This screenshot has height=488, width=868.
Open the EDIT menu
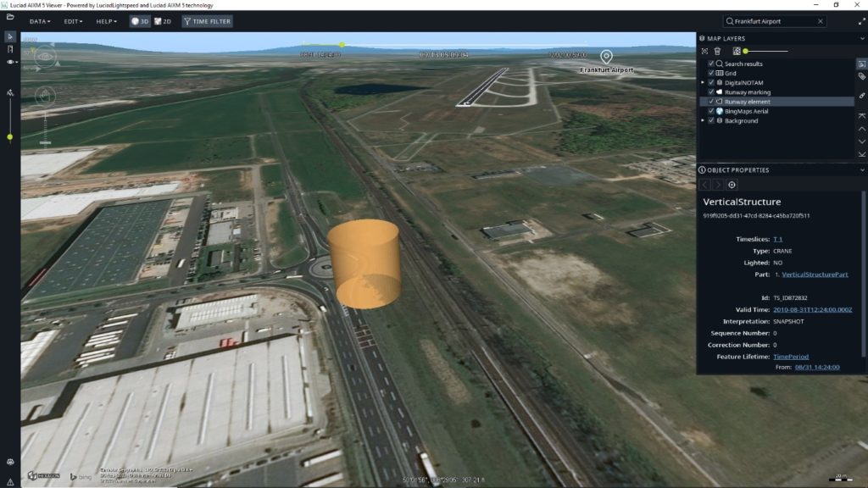[72, 21]
